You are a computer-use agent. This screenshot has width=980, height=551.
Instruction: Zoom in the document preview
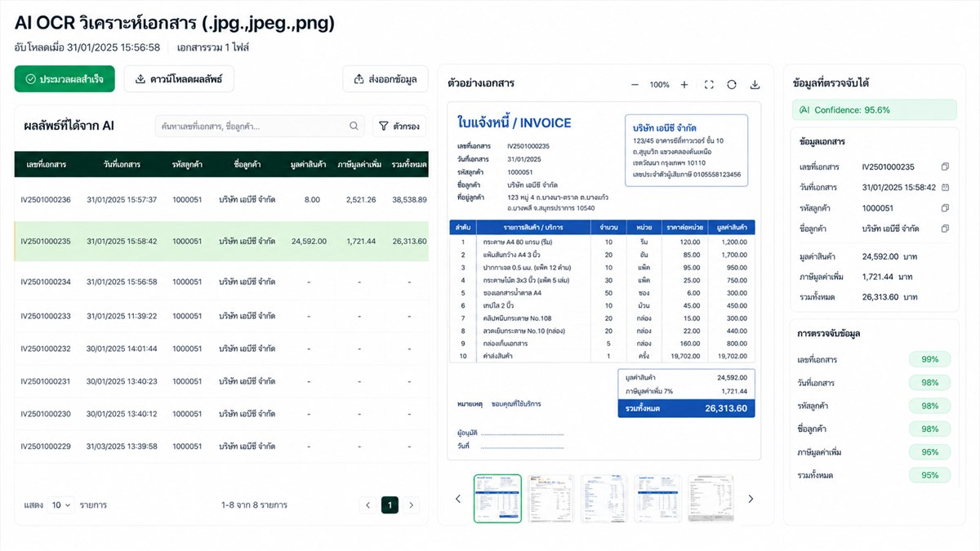click(684, 85)
